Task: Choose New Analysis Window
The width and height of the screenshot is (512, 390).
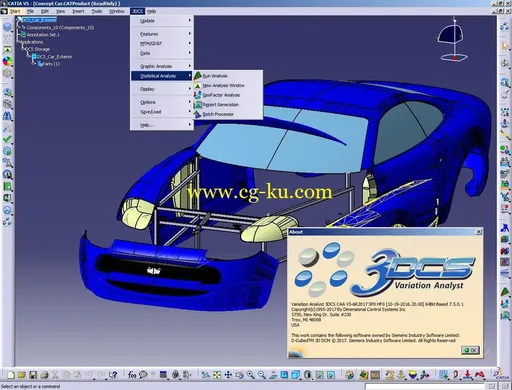Action: [228, 86]
